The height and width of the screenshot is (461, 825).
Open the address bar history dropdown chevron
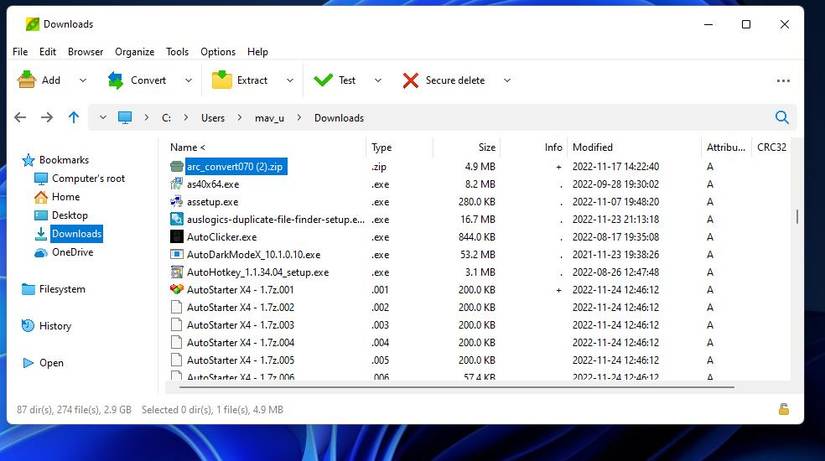coord(103,117)
